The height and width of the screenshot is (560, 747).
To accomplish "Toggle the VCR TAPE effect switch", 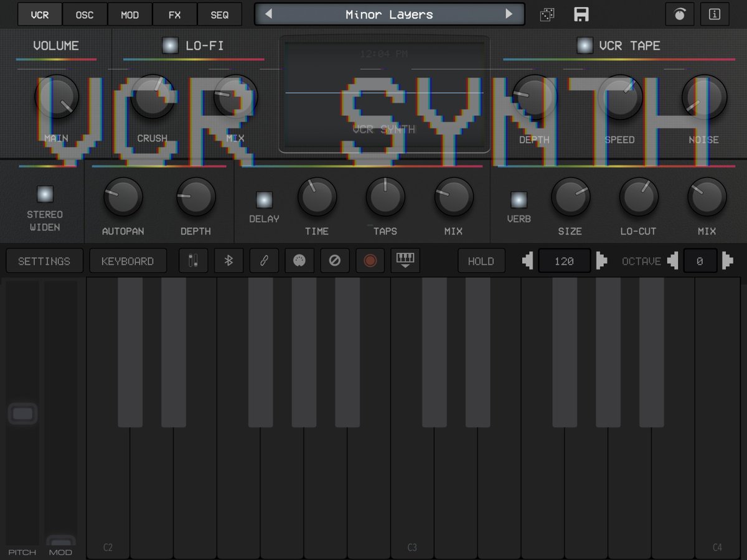I will point(585,45).
